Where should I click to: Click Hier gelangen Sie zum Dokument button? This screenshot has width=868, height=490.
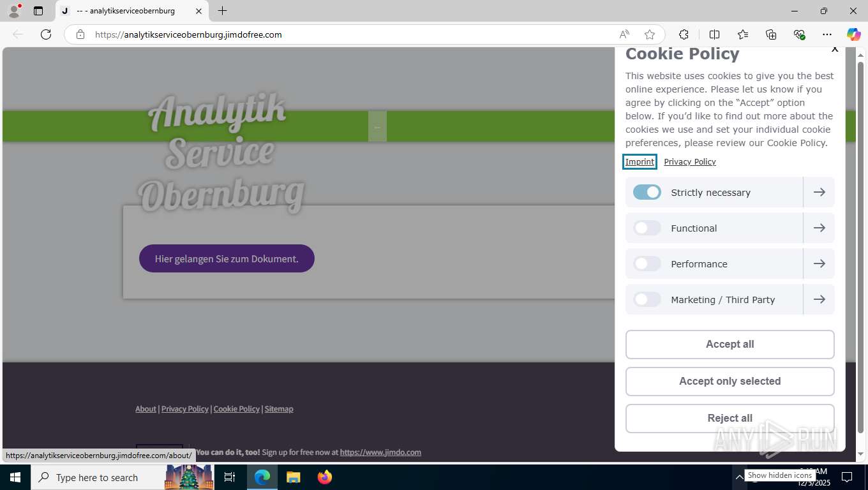(x=227, y=258)
